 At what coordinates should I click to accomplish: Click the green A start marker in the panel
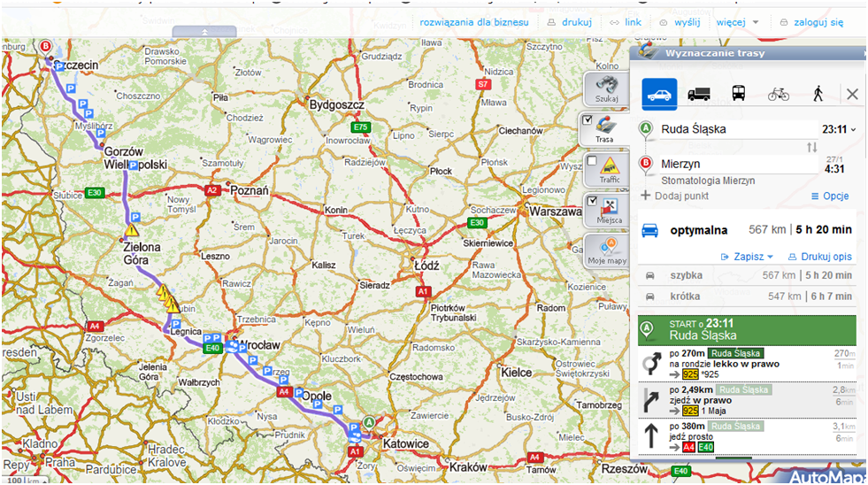point(645,129)
